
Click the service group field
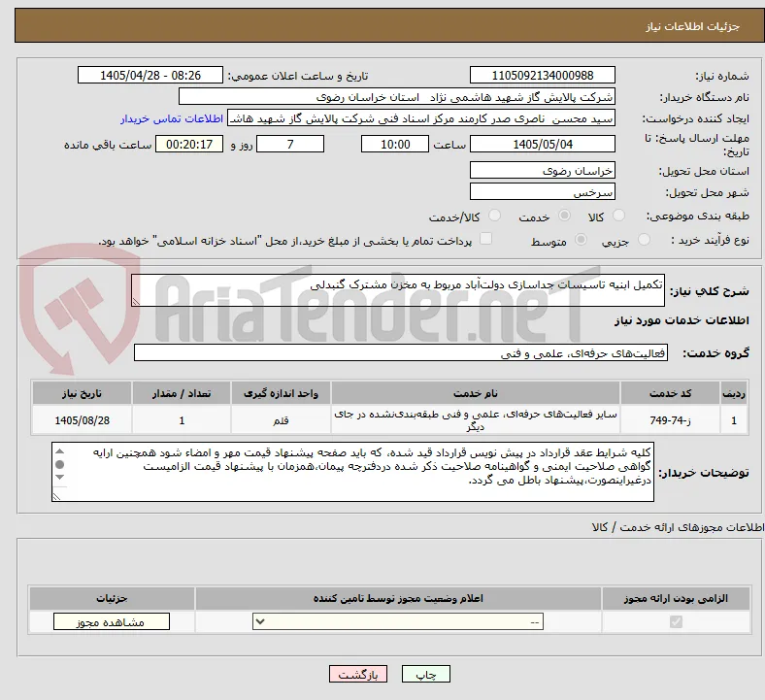click(401, 352)
